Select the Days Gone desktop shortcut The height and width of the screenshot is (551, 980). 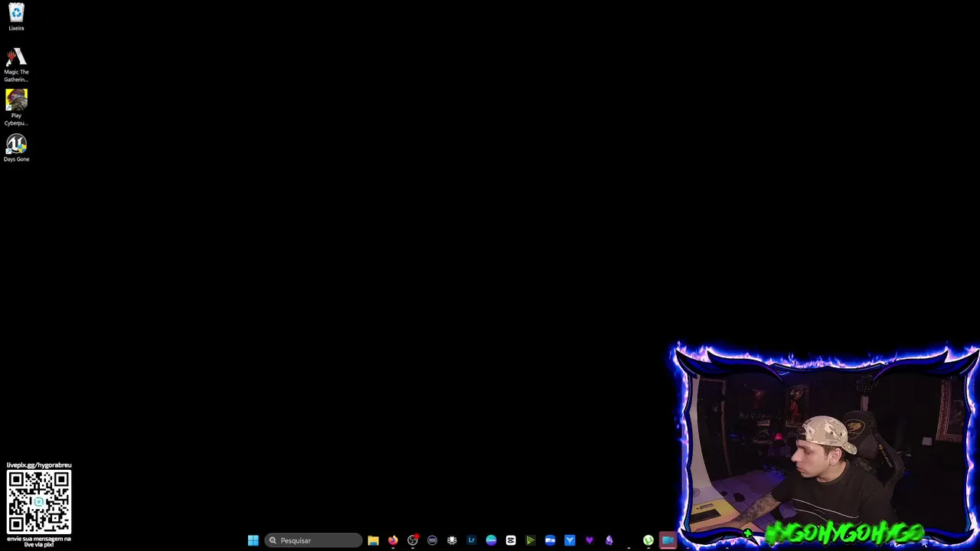[x=16, y=148]
